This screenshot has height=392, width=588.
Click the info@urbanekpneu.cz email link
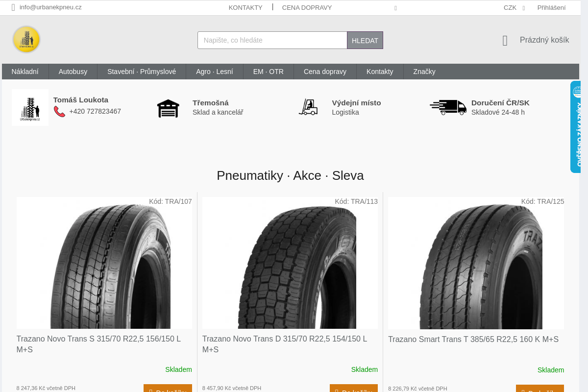click(50, 7)
